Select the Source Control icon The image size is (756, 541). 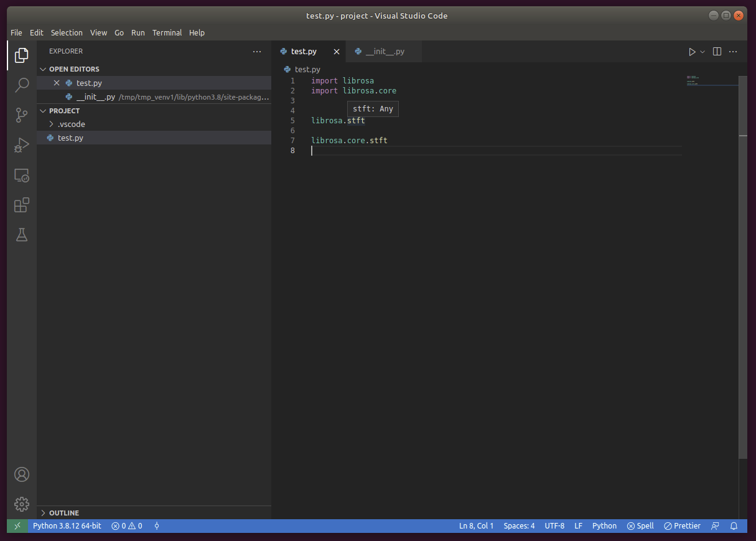pos(22,115)
